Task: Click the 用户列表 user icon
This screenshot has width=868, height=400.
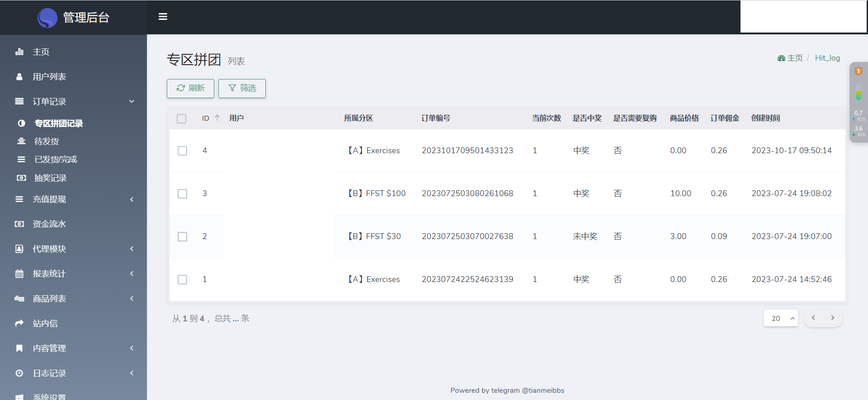Action: pos(19,77)
